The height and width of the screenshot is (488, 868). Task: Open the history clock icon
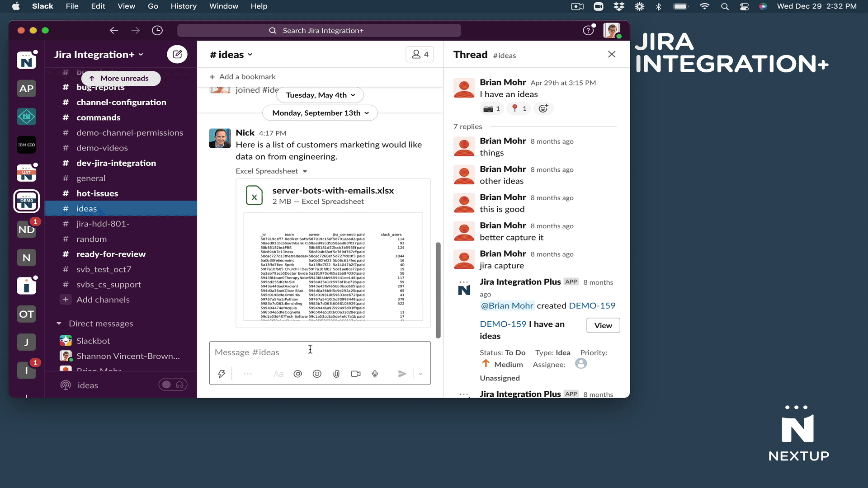(x=157, y=30)
